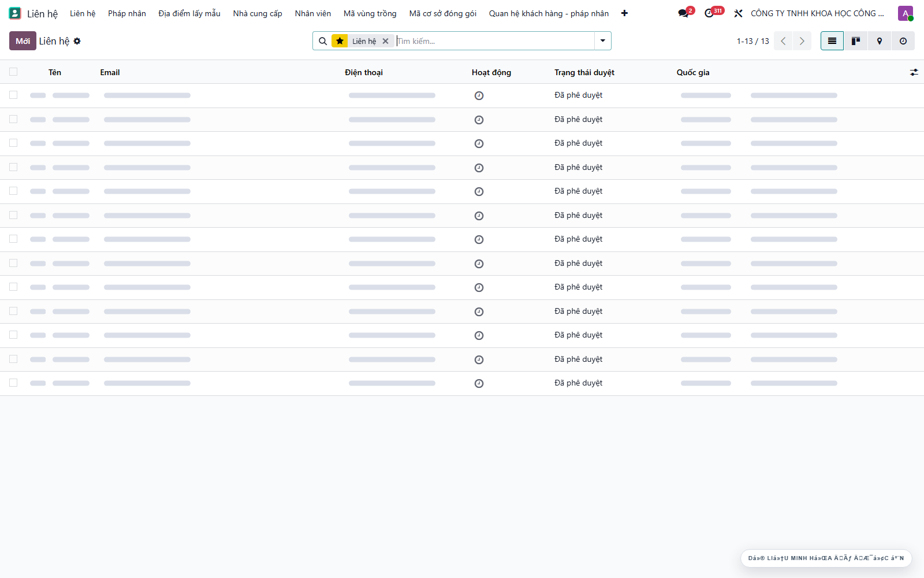Switch to activity view

click(903, 41)
